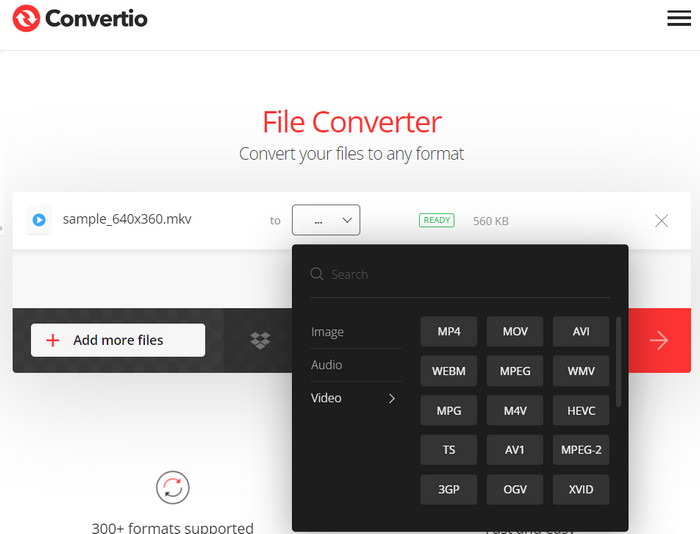Remove sample_640x360.mkv with the X icon
700x534 pixels.
(661, 221)
